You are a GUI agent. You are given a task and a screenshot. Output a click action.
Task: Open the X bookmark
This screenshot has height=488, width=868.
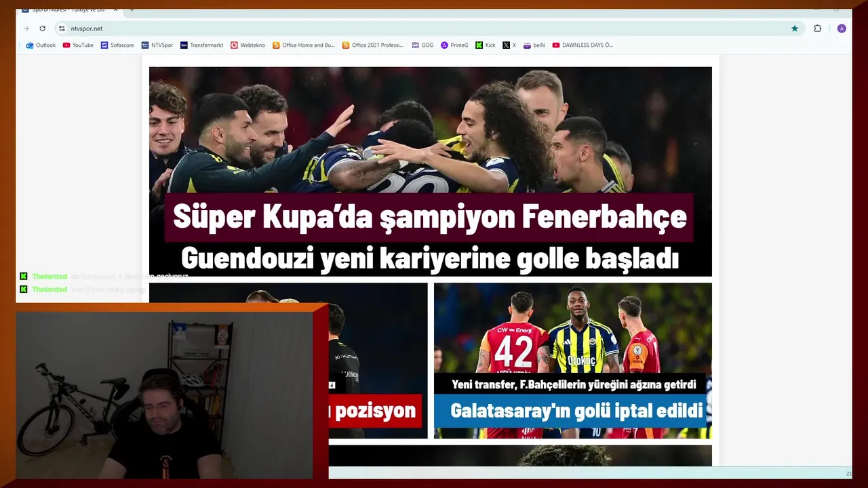click(x=509, y=45)
